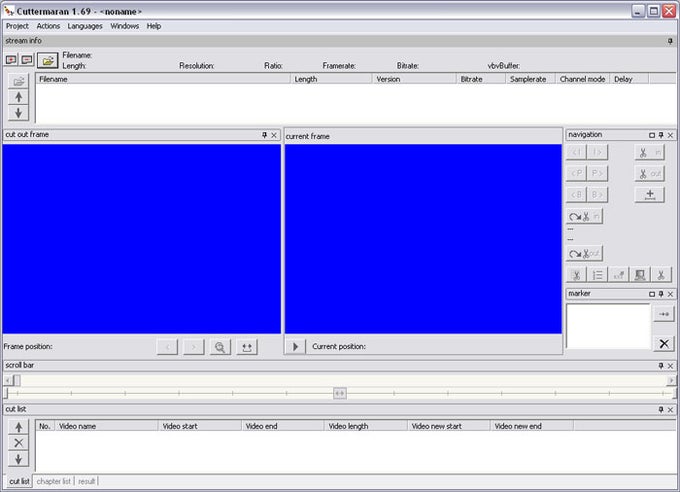Switch to the chapter list tab
This screenshot has width=680, height=492.
coord(53,481)
